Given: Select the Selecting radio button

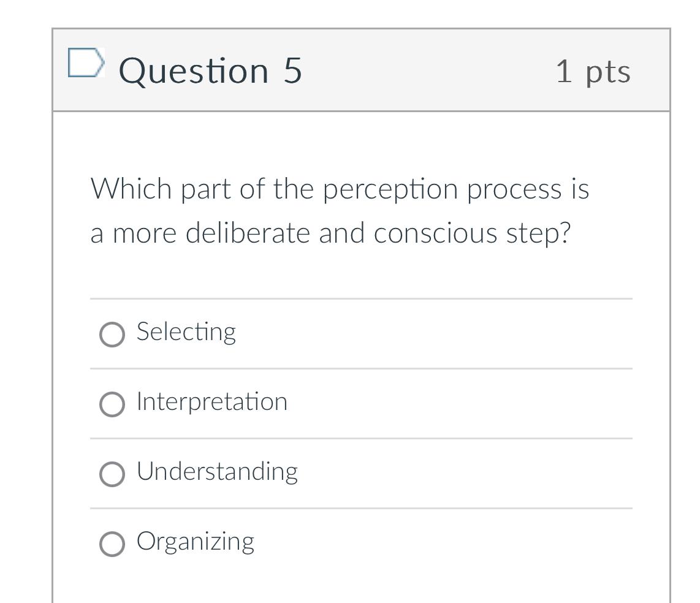Looking at the screenshot, I should [112, 335].
